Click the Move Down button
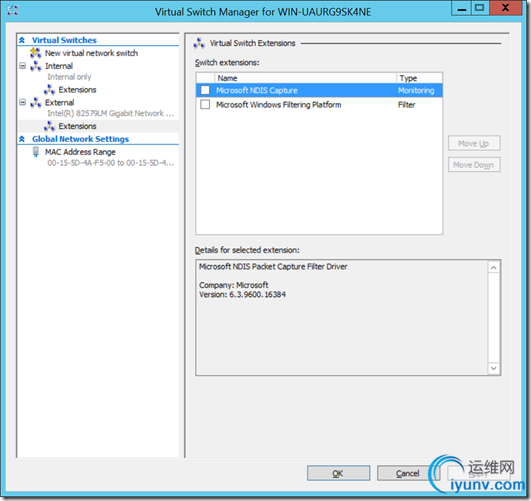The width and height of the screenshot is (531, 501). point(474,165)
